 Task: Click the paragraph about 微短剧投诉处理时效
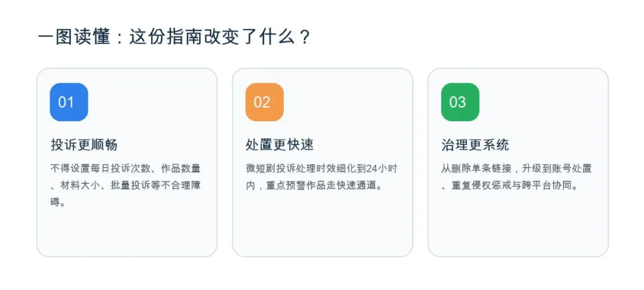tap(321, 177)
